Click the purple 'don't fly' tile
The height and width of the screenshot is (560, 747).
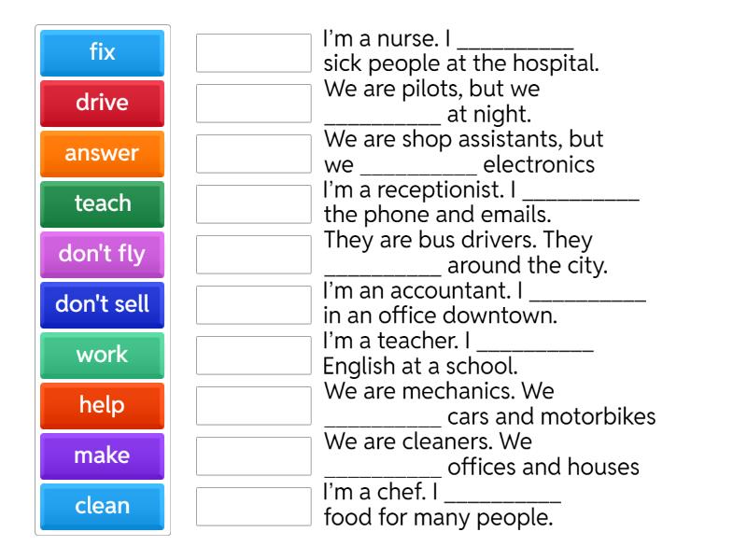click(102, 255)
